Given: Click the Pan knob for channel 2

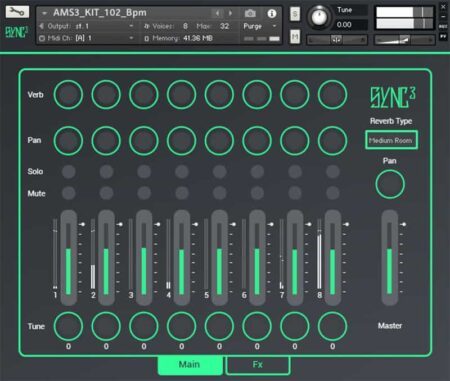Looking at the screenshot, I should click(x=106, y=141).
